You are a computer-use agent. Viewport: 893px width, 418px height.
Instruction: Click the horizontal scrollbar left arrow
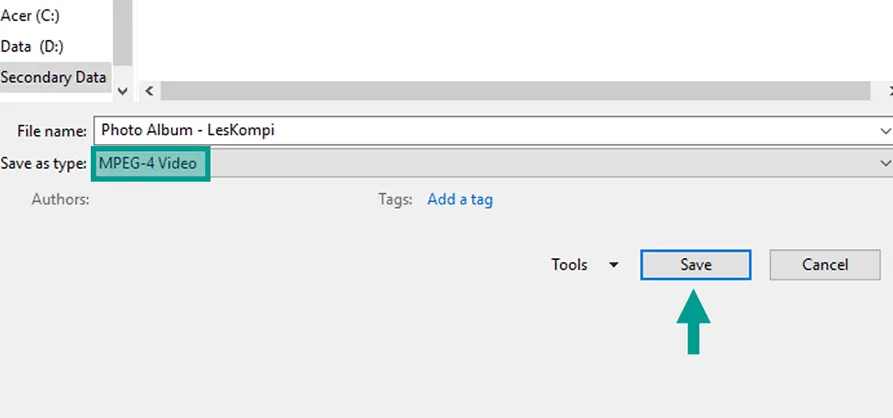(149, 91)
